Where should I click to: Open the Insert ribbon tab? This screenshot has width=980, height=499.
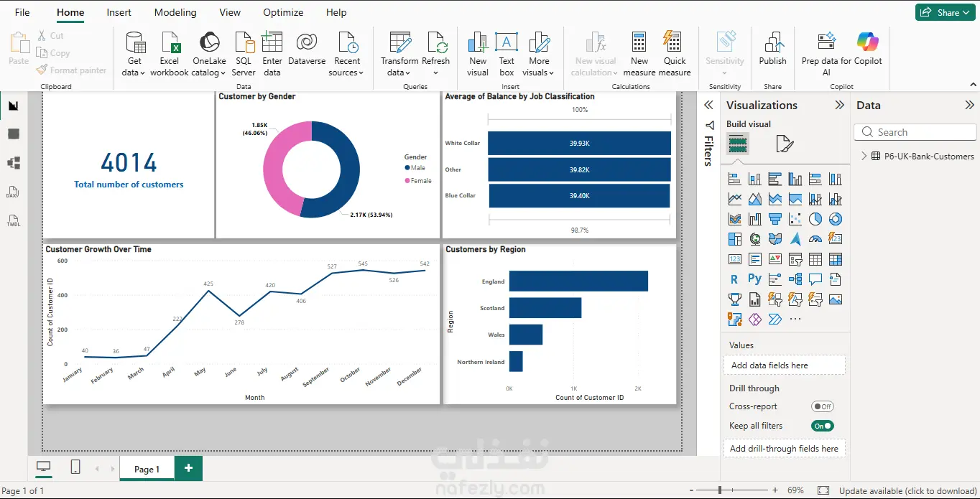point(119,12)
